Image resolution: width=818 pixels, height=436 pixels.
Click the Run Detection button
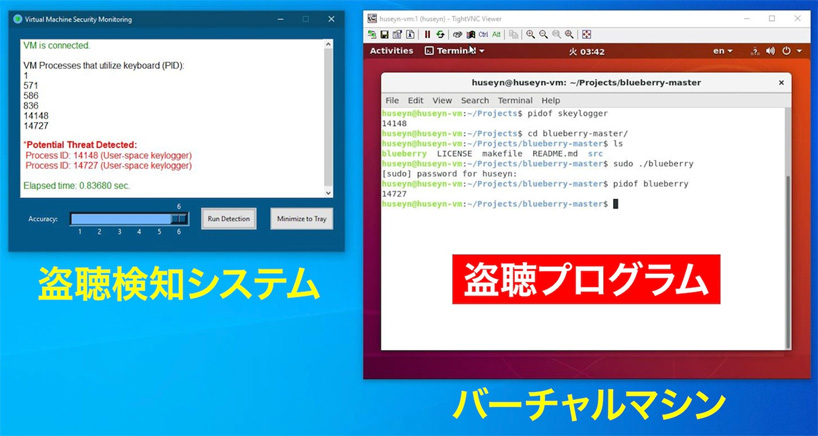[x=228, y=219]
